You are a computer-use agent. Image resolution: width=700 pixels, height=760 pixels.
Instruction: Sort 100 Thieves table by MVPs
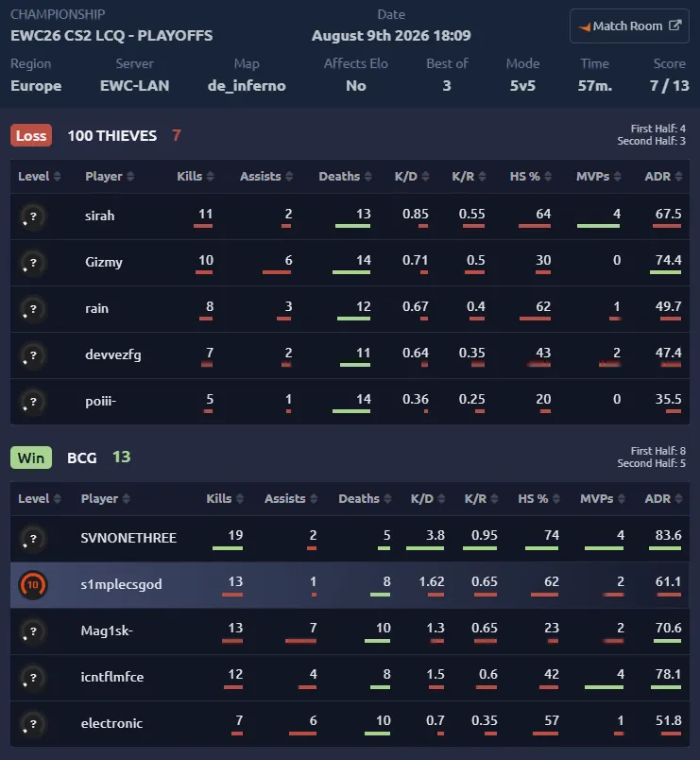point(599,177)
